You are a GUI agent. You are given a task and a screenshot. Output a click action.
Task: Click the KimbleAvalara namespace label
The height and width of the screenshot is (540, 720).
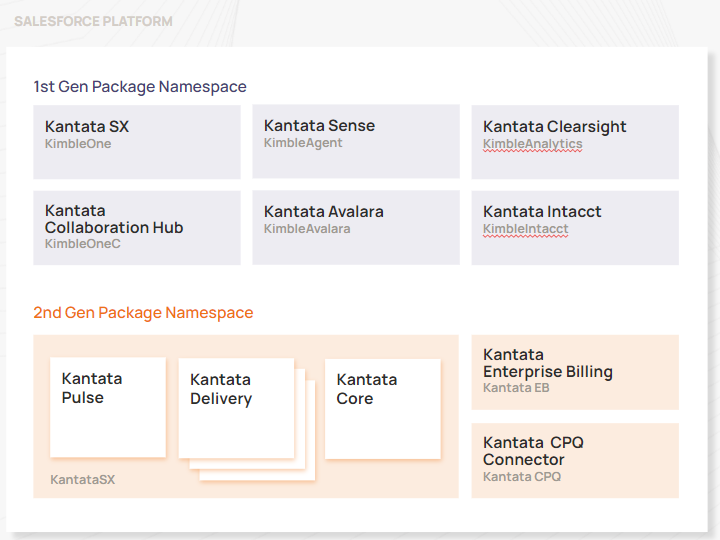[x=307, y=229]
